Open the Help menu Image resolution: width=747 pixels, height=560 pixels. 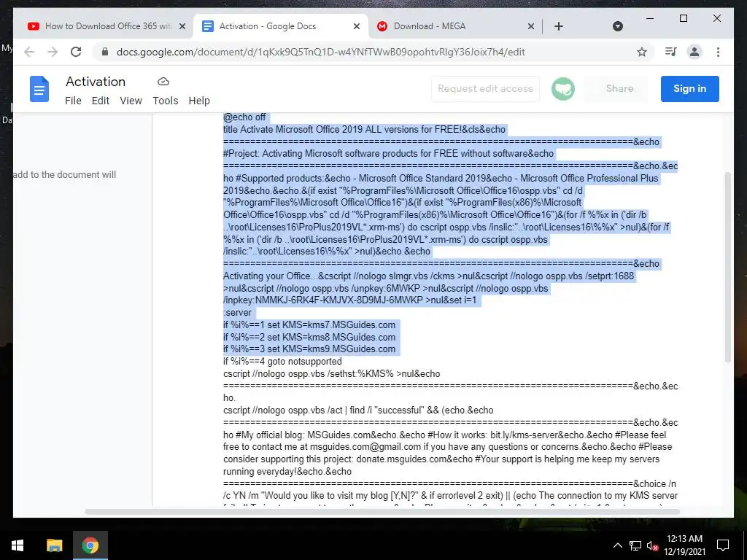(x=199, y=101)
